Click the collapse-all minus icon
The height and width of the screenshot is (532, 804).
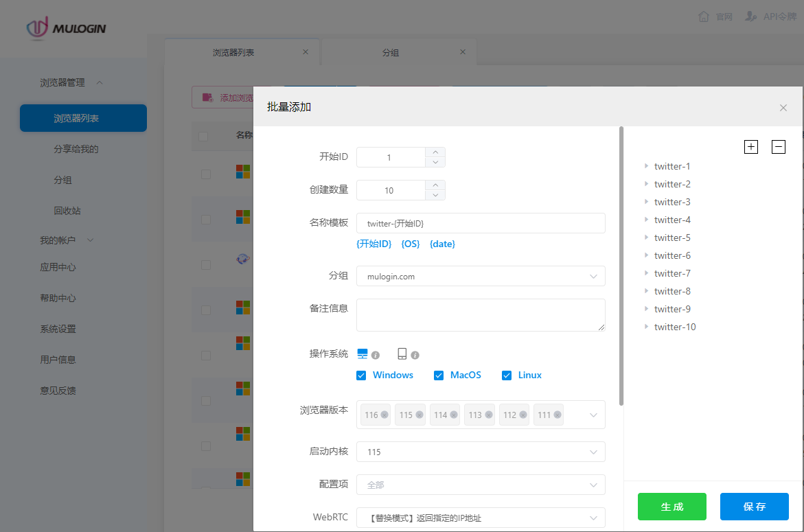(x=778, y=147)
